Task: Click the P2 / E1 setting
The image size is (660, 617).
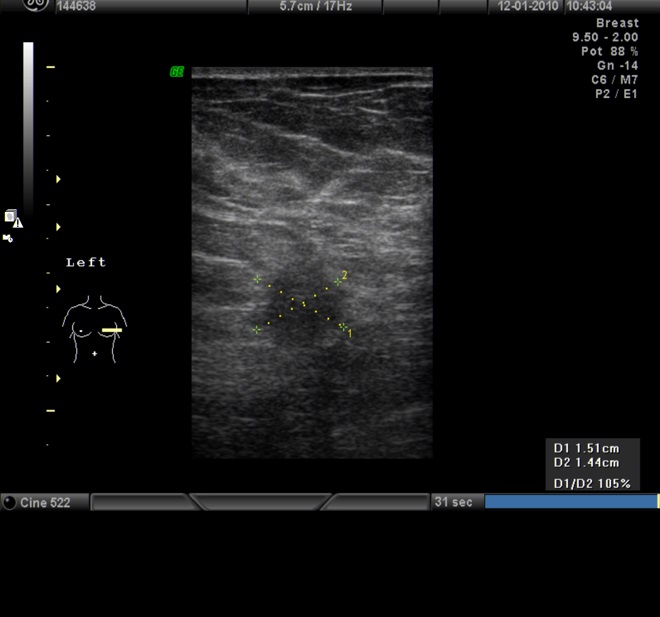Action: pyautogui.click(x=616, y=94)
